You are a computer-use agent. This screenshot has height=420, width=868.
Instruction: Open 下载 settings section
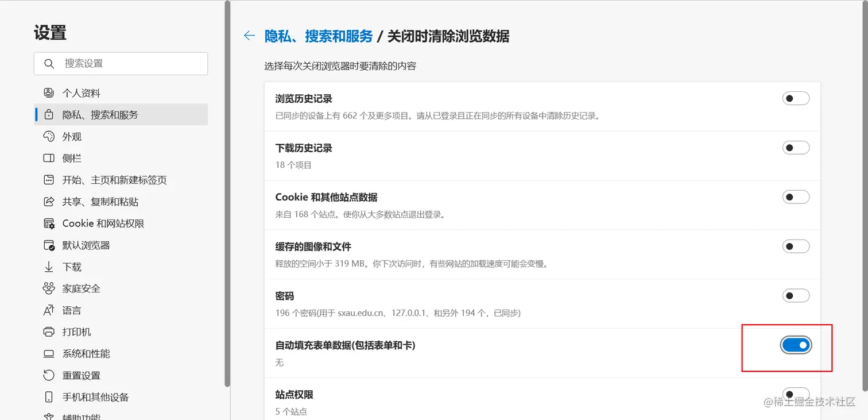(x=121, y=267)
